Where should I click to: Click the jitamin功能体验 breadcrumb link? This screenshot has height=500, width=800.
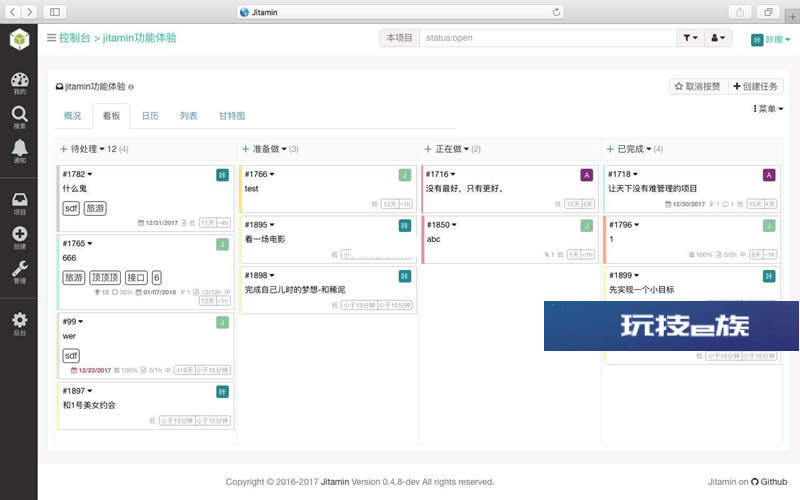(139, 38)
